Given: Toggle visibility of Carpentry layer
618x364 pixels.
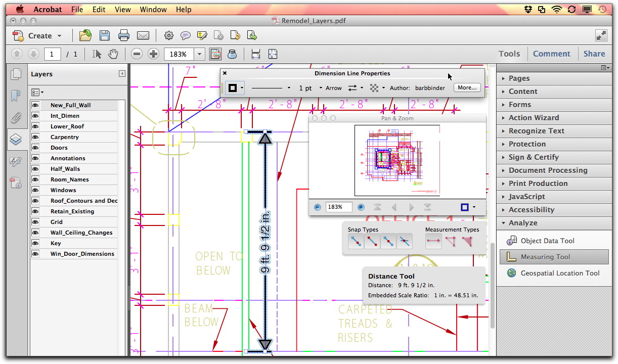Looking at the screenshot, I should click(35, 137).
